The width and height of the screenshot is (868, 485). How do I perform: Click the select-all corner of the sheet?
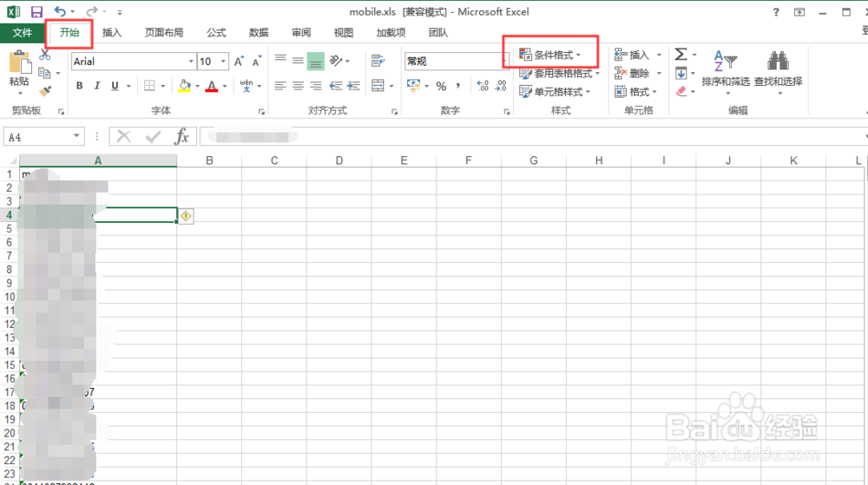click(11, 161)
